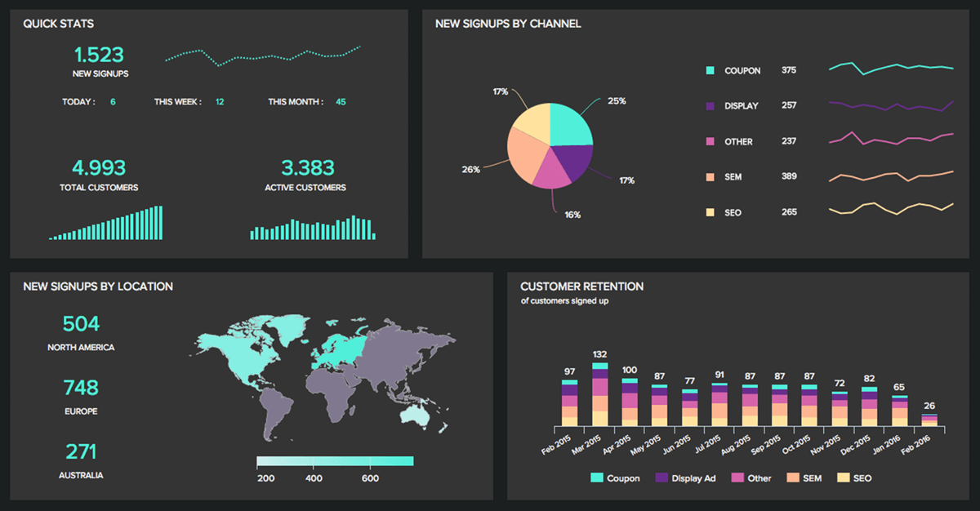Select the yellow SEO swatch in channel list
Image resolution: width=980 pixels, height=511 pixels.
coord(710,212)
